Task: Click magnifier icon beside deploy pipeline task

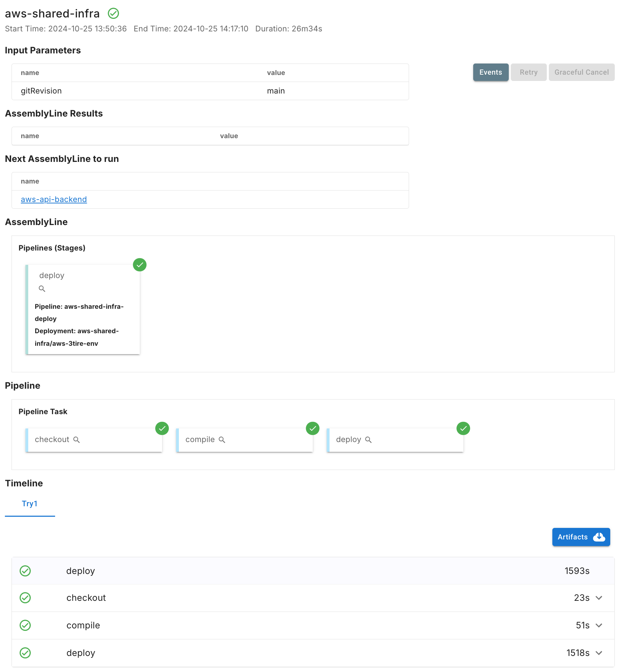Action: pos(368,440)
